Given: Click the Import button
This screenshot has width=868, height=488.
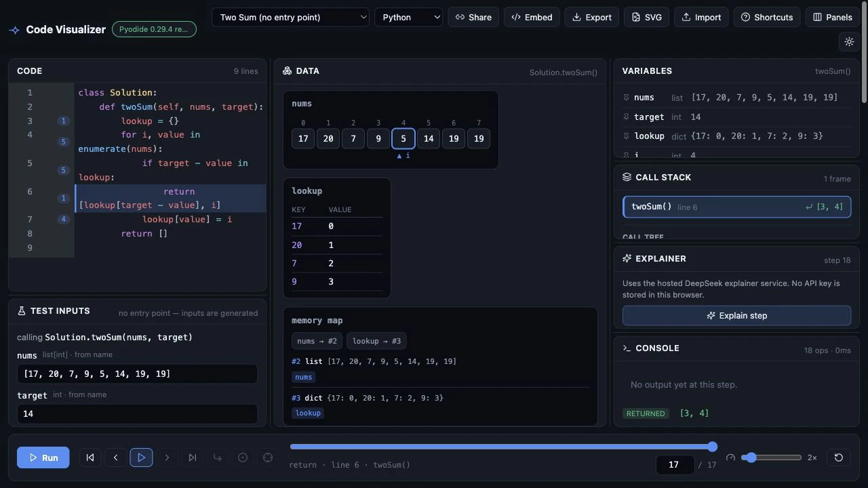Looking at the screenshot, I should (701, 17).
